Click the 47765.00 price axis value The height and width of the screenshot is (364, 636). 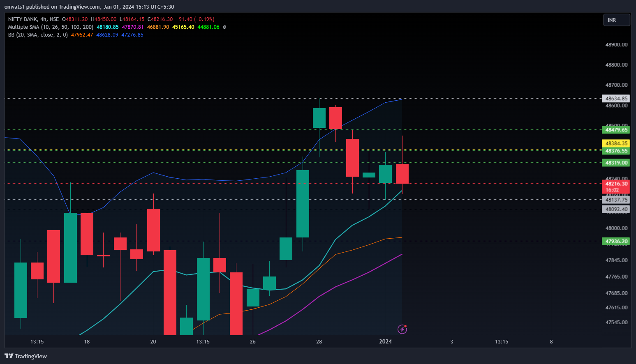pos(616,277)
